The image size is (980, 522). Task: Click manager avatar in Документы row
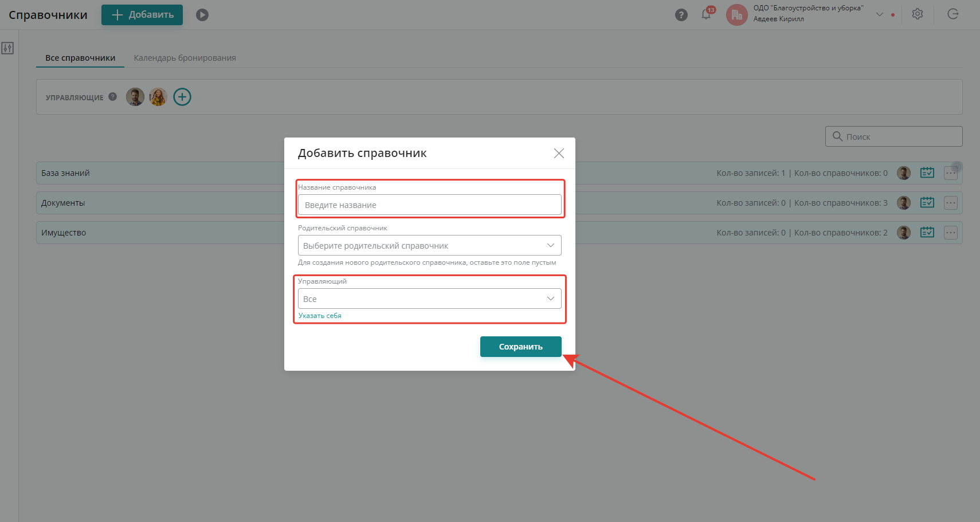[904, 203]
